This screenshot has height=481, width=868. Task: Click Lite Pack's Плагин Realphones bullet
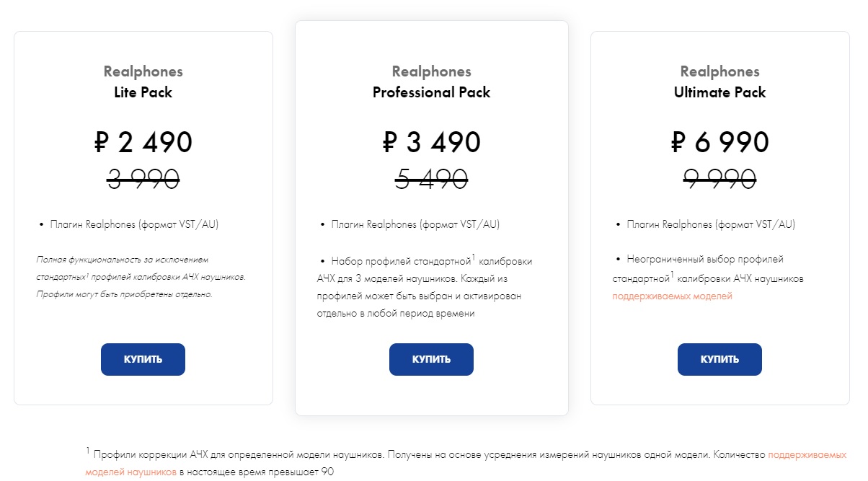[x=133, y=224]
